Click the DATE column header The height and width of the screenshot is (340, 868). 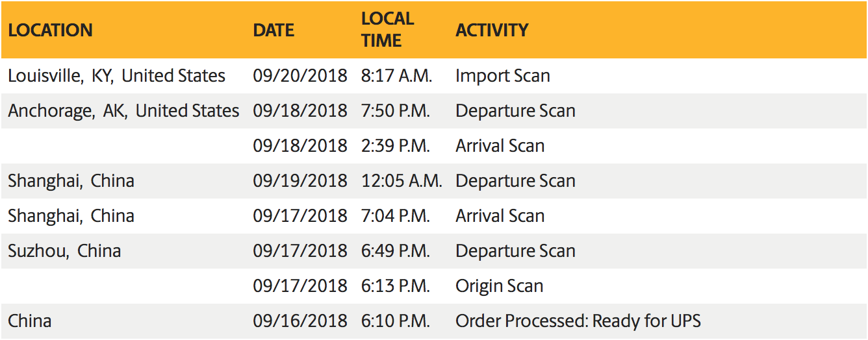pyautogui.click(x=274, y=30)
